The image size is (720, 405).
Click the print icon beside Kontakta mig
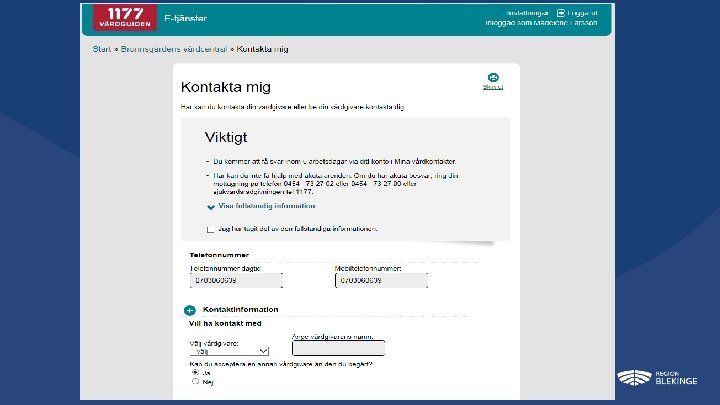coord(493,77)
